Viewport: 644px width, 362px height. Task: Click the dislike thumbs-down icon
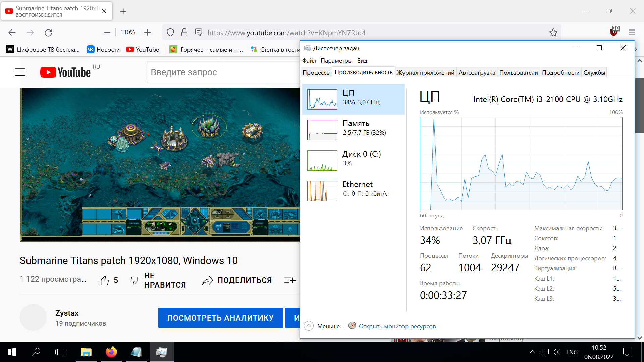pos(135,280)
